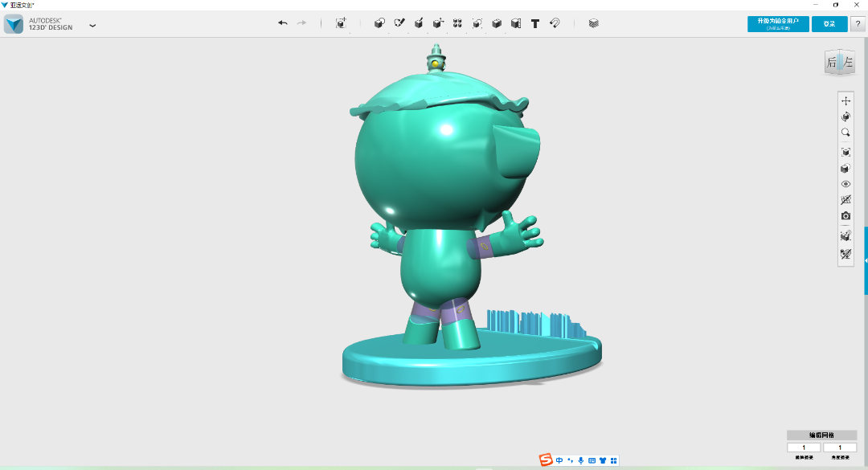
Task: Toggle the sketch visibility icon
Action: (845, 254)
